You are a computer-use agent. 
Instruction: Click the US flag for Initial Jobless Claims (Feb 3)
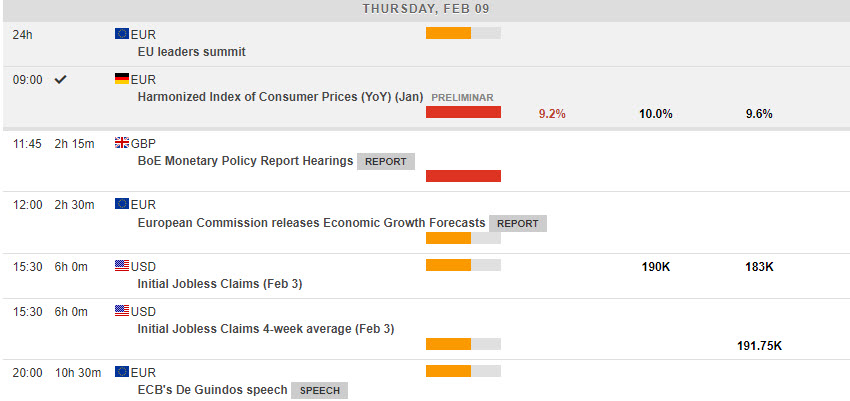(122, 266)
